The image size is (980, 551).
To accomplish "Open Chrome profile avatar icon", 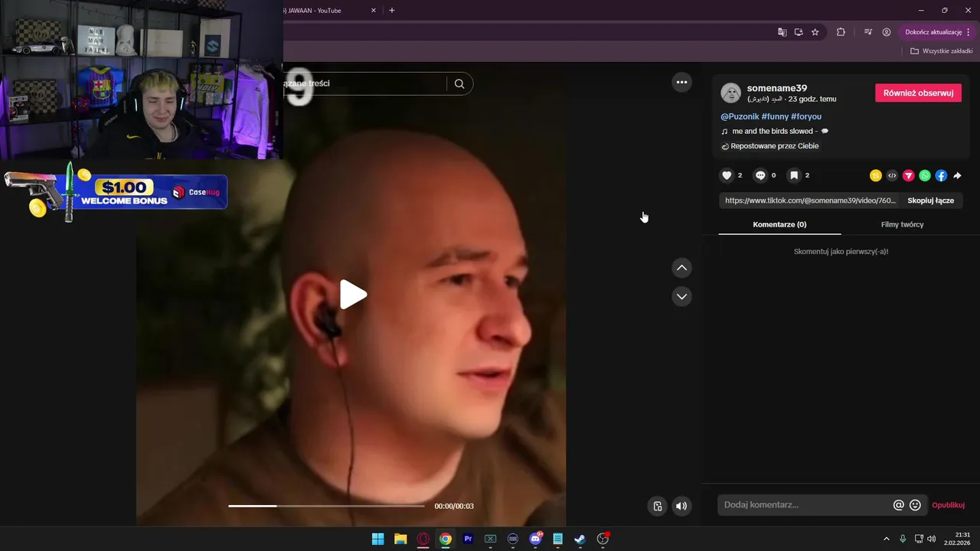I will point(887,32).
